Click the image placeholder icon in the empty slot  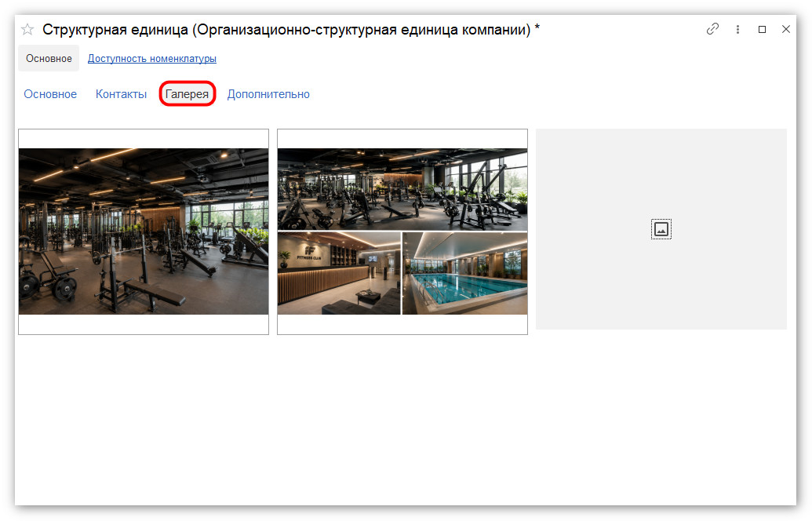(x=661, y=229)
